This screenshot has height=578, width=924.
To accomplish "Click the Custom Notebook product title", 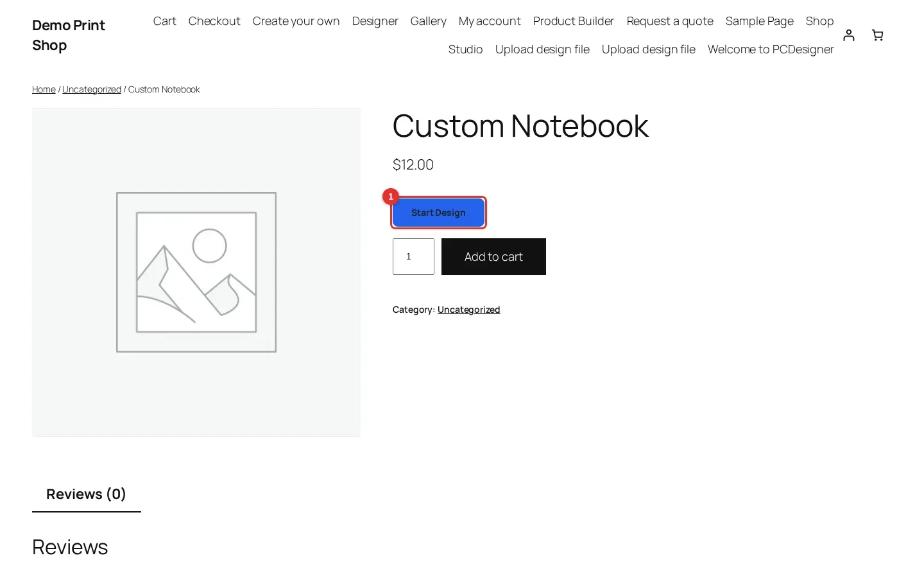I will pos(520,125).
